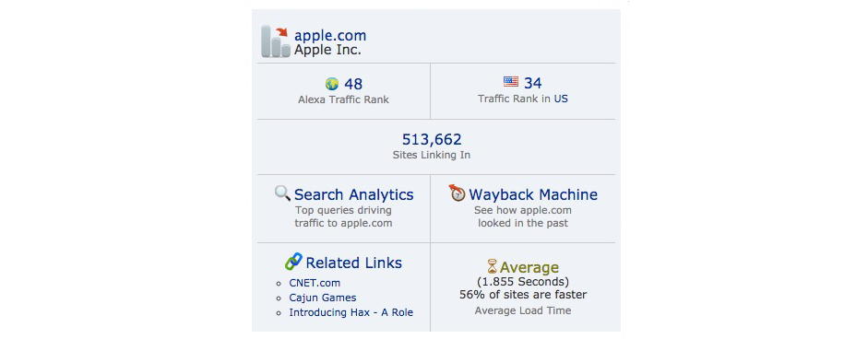Open the US traffic rank 34 link
The image size is (868, 339).
coord(532,83)
